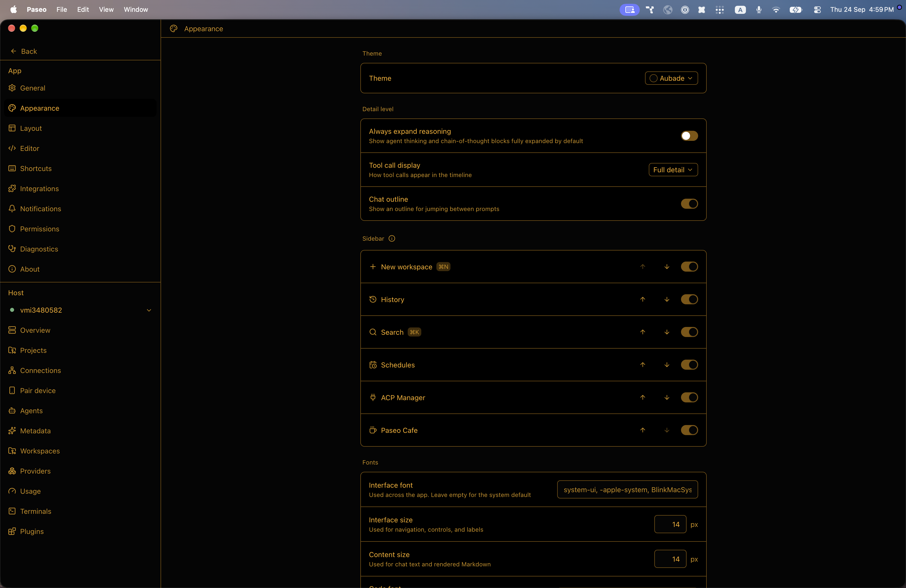Click the Layout panel icon
The width and height of the screenshot is (906, 588).
[12, 128]
